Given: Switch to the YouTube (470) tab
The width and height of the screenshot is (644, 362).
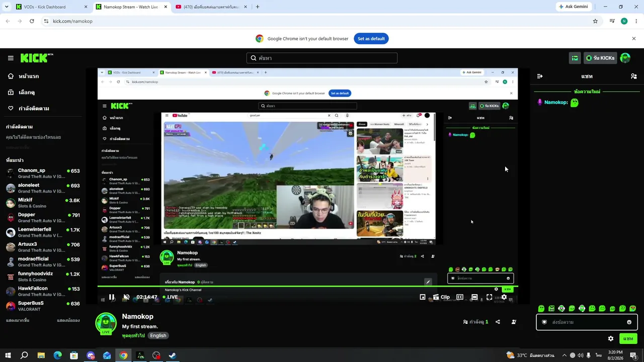Looking at the screenshot, I should click(x=211, y=7).
